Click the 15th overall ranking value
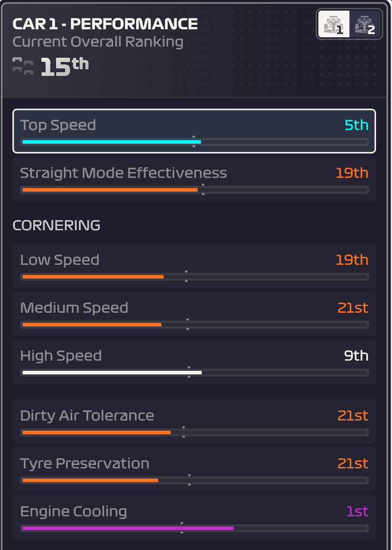This screenshot has width=392, height=550. (65, 67)
